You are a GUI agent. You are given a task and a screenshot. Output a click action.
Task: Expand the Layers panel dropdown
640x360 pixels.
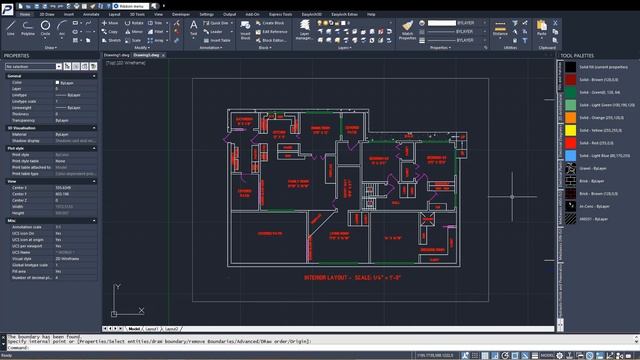tap(344, 48)
